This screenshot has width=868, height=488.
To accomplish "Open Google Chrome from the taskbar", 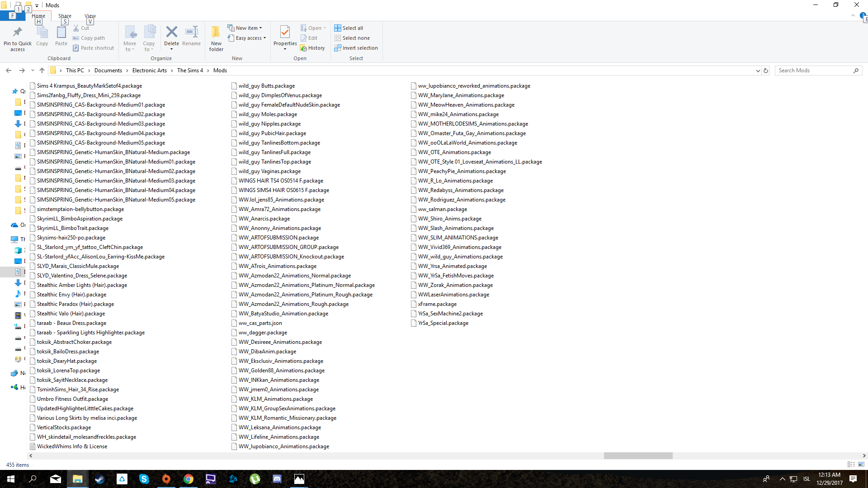I will pyautogui.click(x=188, y=479).
